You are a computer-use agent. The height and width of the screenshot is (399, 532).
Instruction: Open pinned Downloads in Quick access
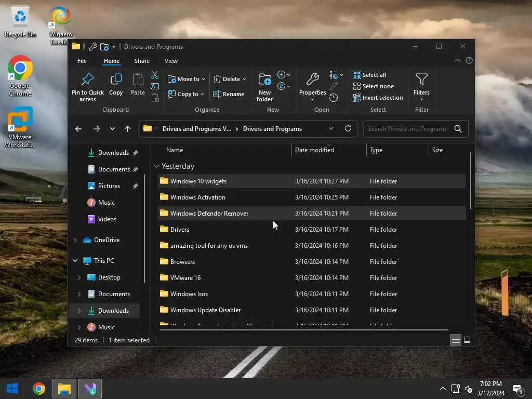[113, 153]
